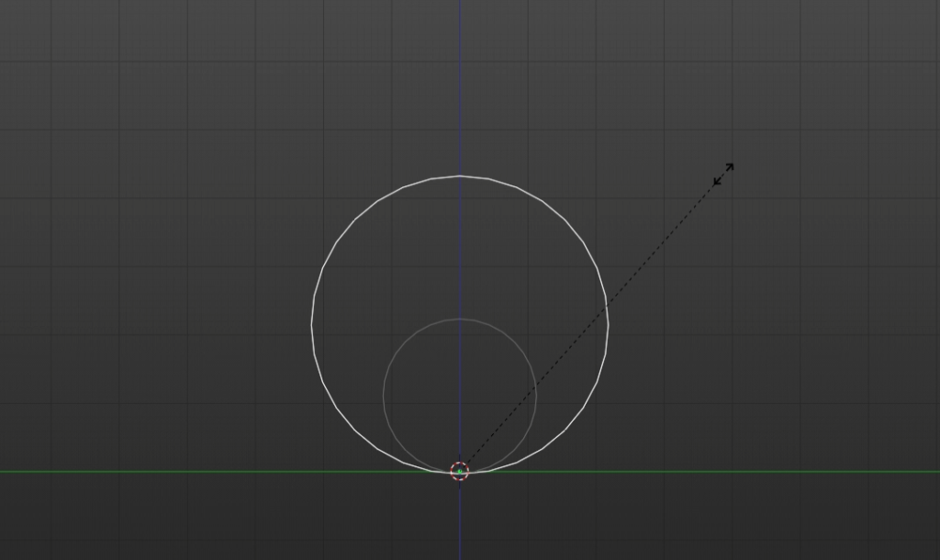The height and width of the screenshot is (560, 940).
Task: Select the rightmost edge of small gray circle
Action: click(x=537, y=396)
